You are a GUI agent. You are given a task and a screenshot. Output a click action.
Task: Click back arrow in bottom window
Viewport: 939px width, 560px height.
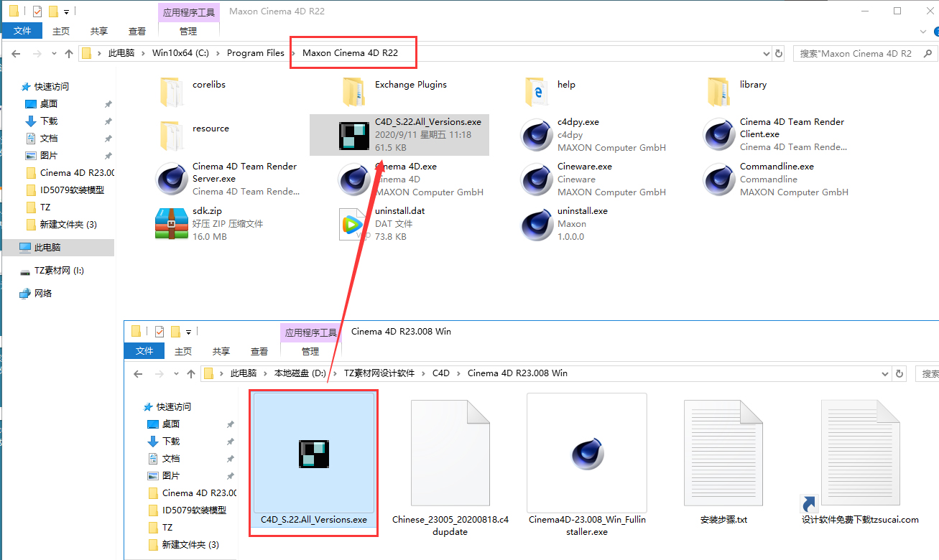138,373
